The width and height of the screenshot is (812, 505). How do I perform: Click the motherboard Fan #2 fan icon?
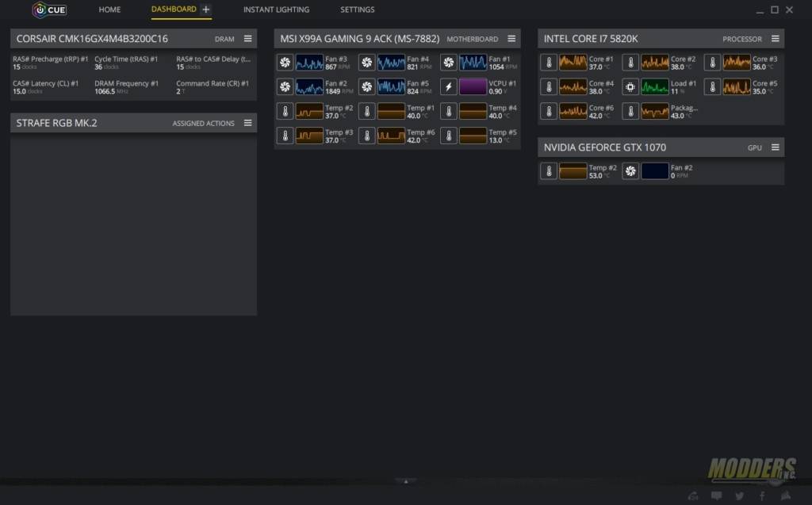[285, 87]
